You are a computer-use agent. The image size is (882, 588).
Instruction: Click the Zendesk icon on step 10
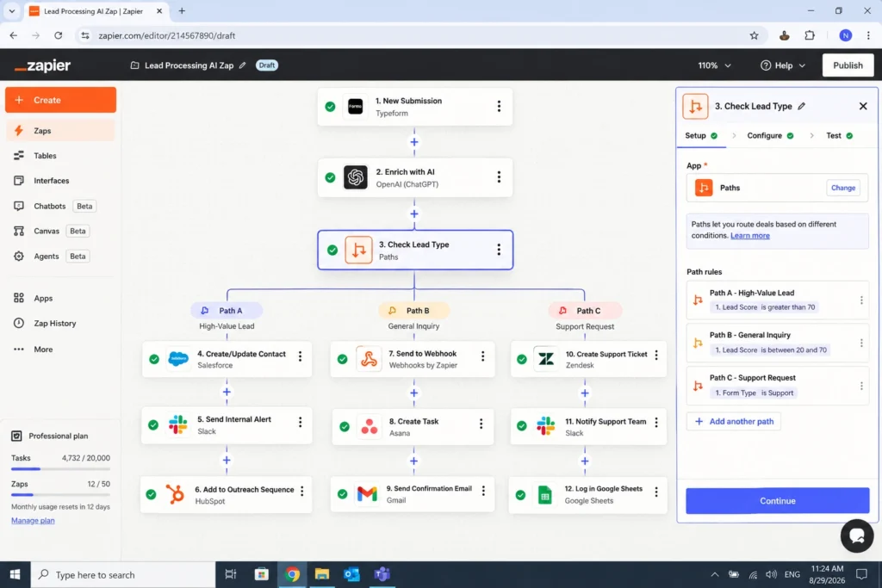pyautogui.click(x=545, y=358)
